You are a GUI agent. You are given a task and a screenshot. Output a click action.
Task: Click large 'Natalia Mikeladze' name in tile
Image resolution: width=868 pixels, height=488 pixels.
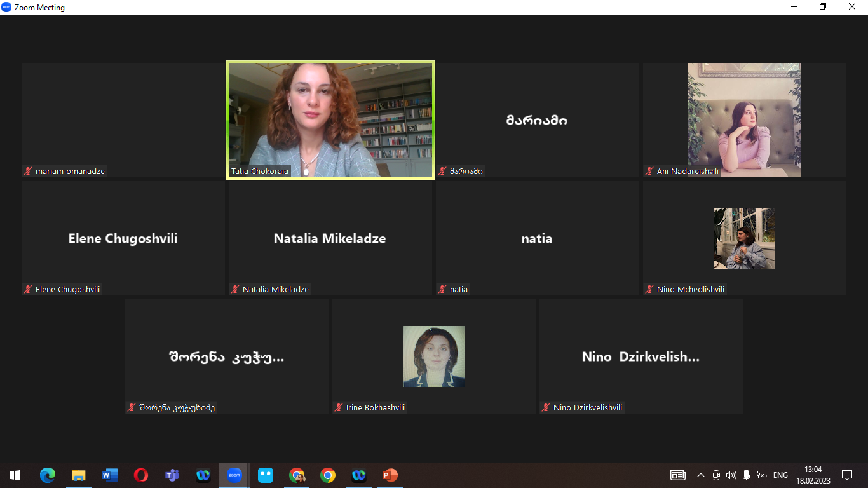(x=330, y=238)
